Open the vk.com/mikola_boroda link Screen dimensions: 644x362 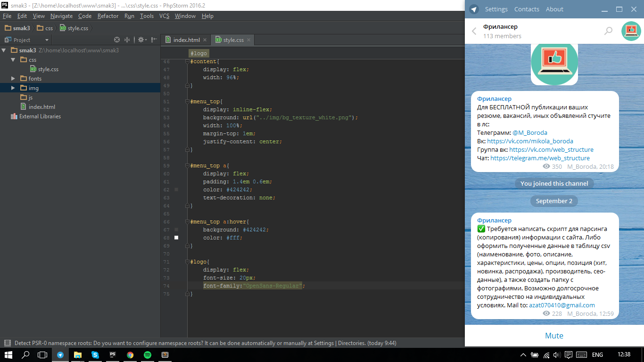pyautogui.click(x=530, y=141)
